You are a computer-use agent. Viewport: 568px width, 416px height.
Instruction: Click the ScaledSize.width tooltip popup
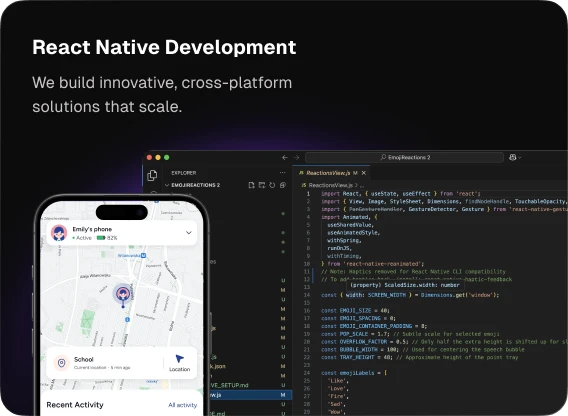point(405,285)
